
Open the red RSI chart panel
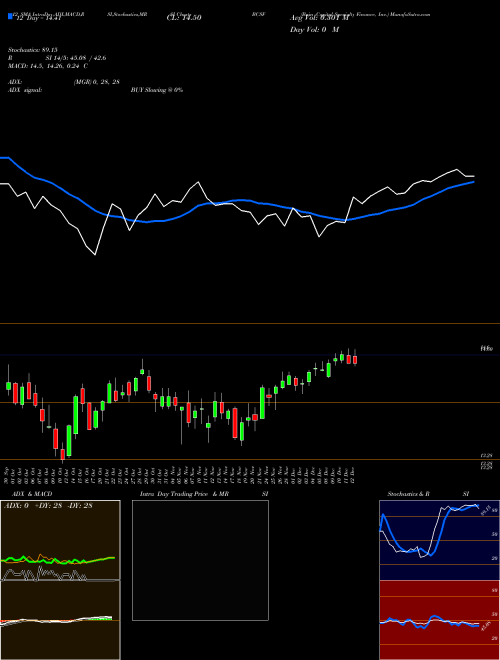[439, 620]
